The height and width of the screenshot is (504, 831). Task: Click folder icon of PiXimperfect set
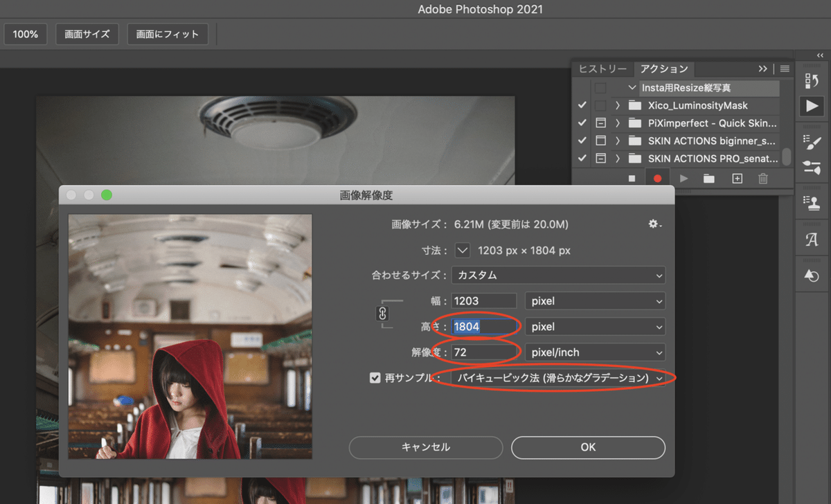tap(635, 123)
